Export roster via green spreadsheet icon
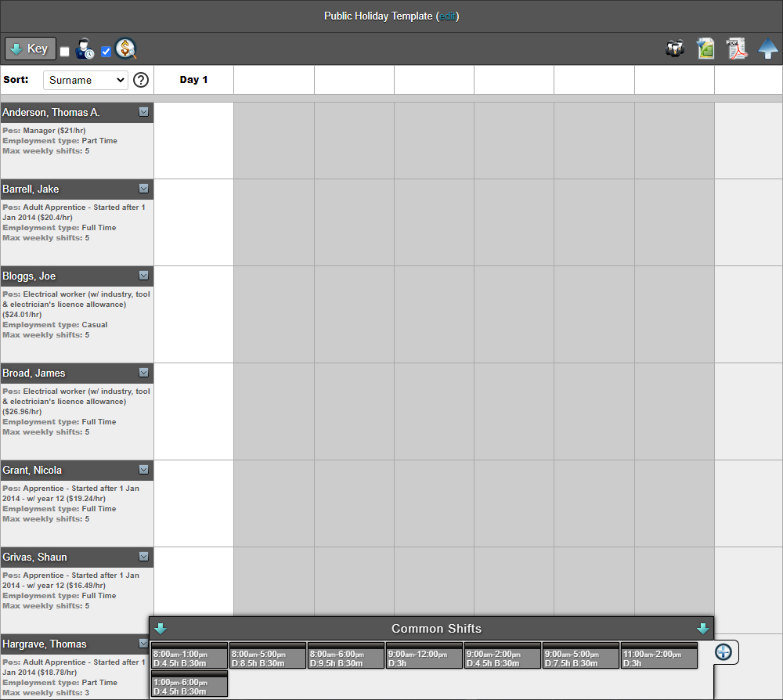The height and width of the screenshot is (700, 783). pyautogui.click(x=705, y=49)
